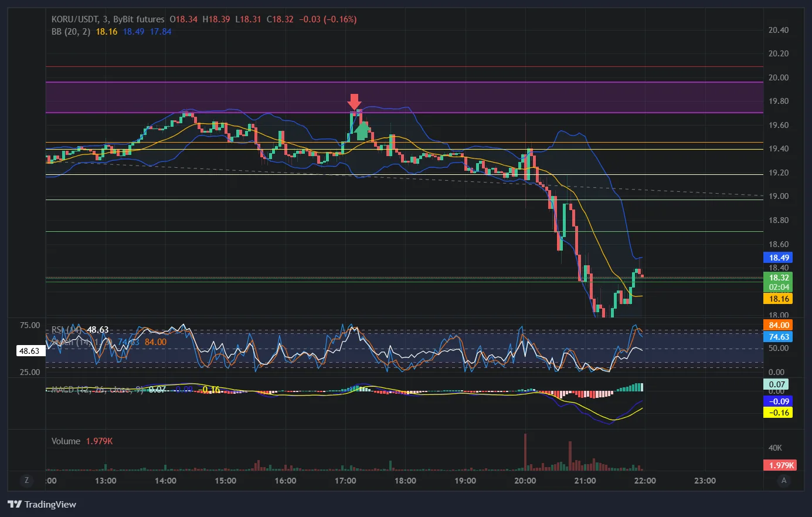The height and width of the screenshot is (517, 812).
Task: Click the 13:00 time axis label
Action: point(106,481)
